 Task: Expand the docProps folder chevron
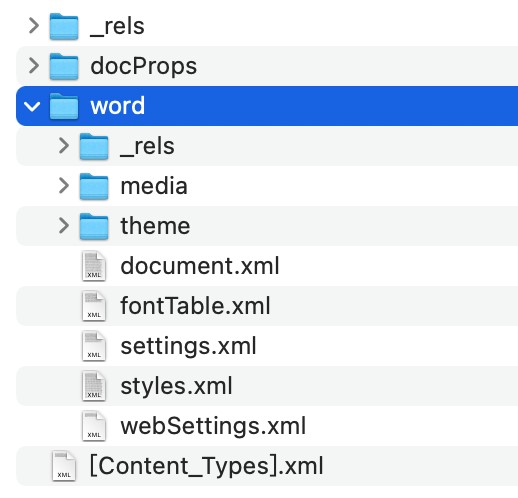pos(34,66)
